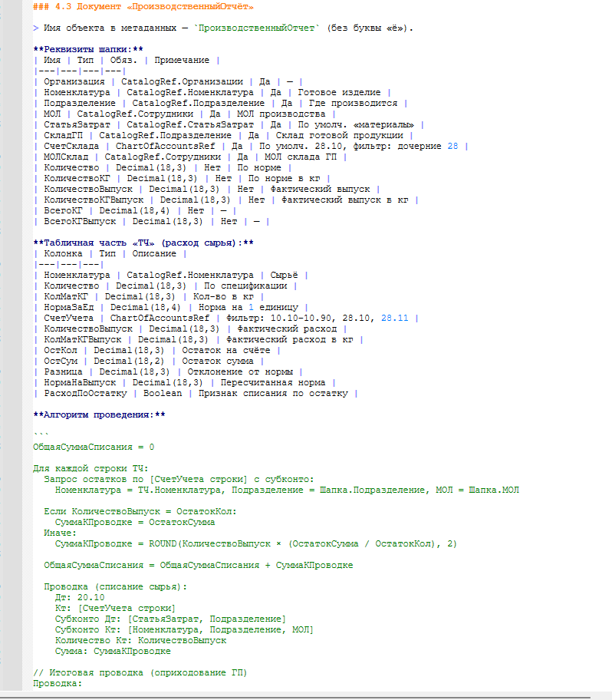This screenshot has width=612, height=700.
Task: Click the line 'Дт: 20.10'
Action: click(80, 597)
